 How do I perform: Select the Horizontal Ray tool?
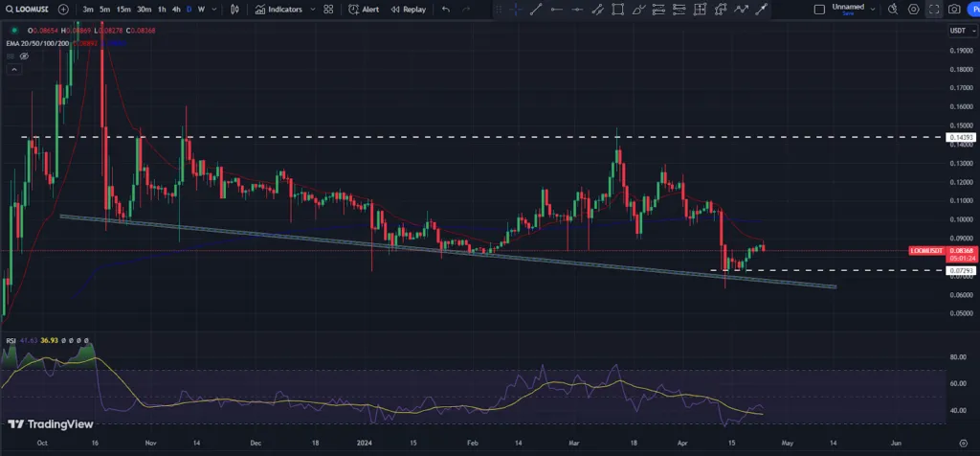556,10
